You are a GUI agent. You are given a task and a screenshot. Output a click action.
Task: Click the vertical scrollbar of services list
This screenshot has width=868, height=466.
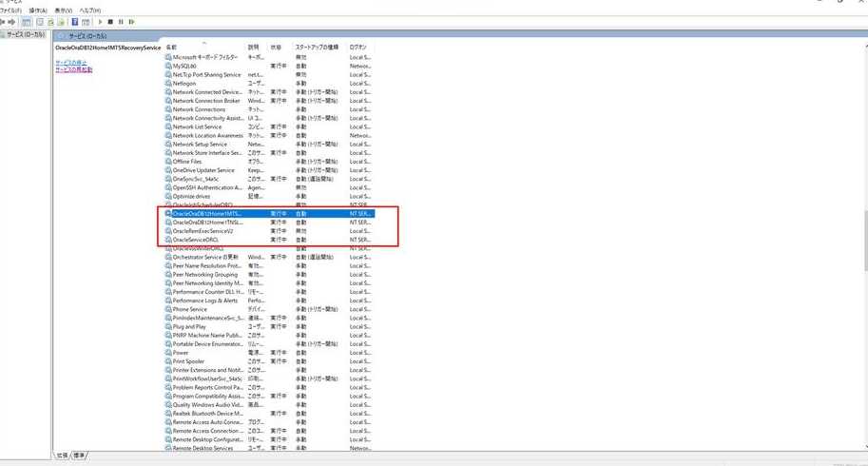[865, 241]
